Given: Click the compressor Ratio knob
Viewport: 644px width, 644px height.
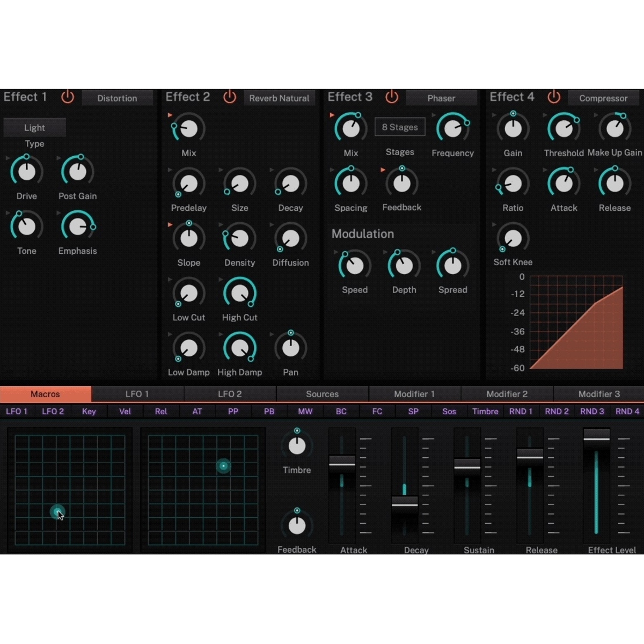Looking at the screenshot, I should 513,184.
